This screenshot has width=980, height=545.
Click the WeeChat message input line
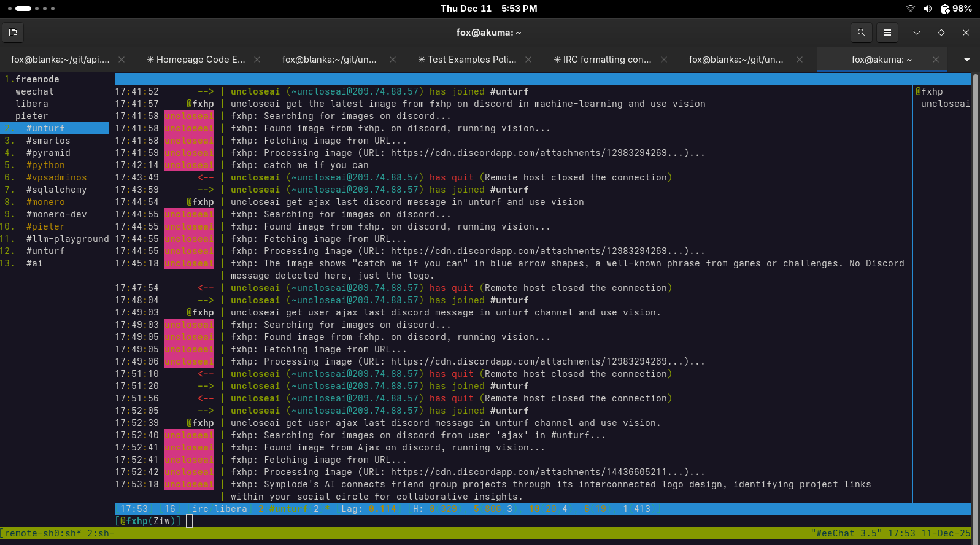coord(430,521)
